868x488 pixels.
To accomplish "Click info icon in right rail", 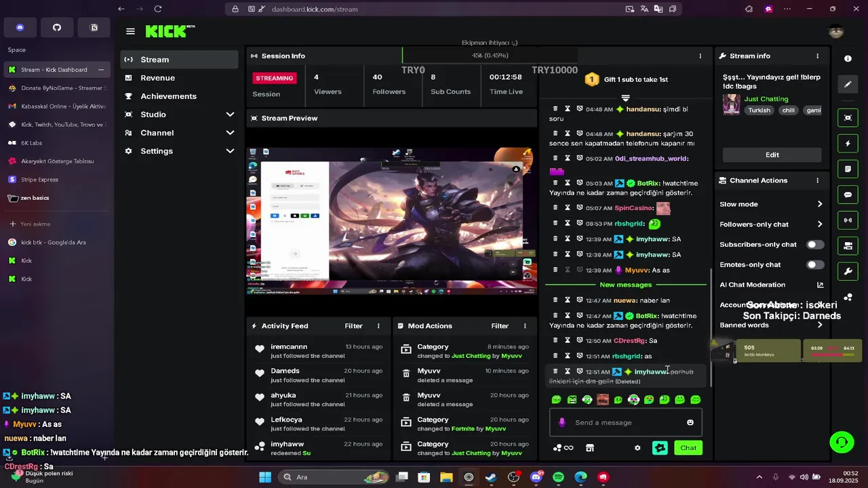I will tap(848, 59).
